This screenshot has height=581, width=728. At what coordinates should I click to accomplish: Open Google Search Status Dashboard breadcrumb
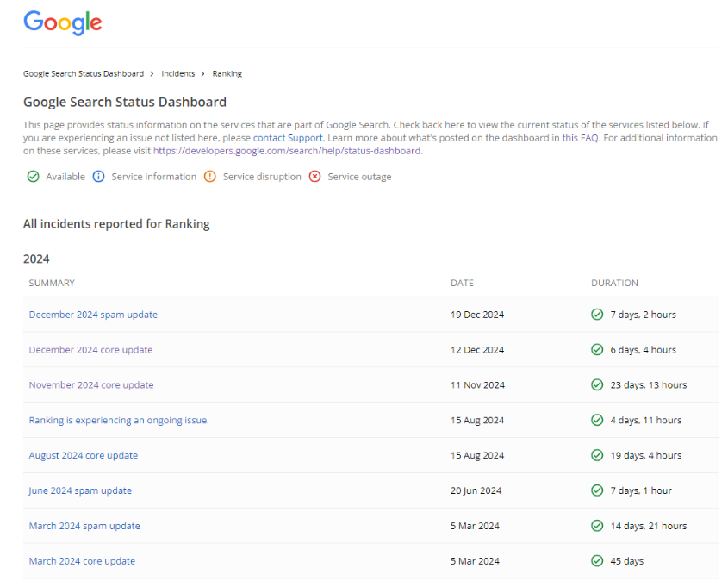(x=84, y=74)
